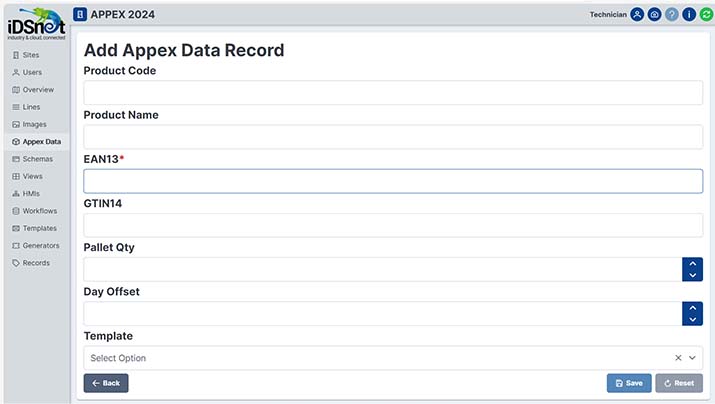Decrease Day Offset with the down arrow
715x404 pixels.
click(693, 320)
